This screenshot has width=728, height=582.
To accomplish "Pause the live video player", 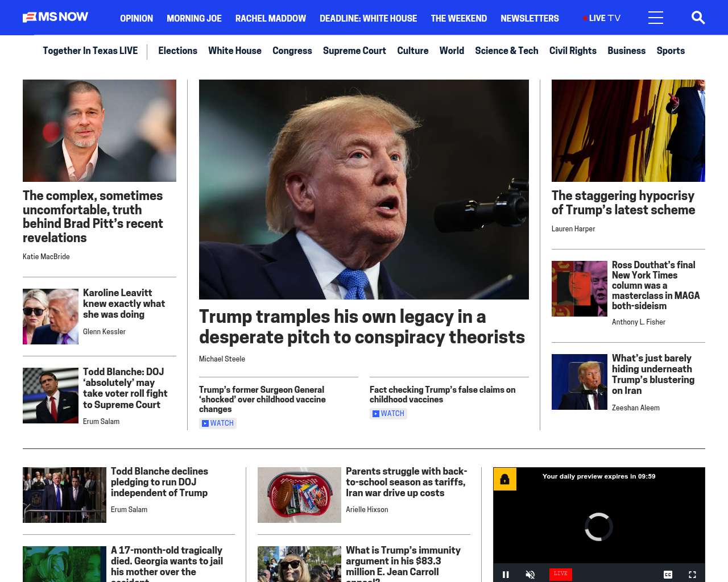I will click(x=506, y=574).
